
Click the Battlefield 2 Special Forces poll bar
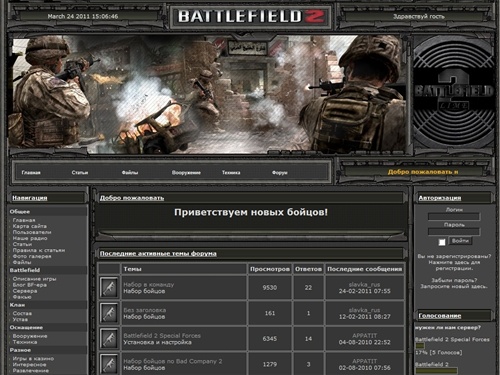click(420, 346)
